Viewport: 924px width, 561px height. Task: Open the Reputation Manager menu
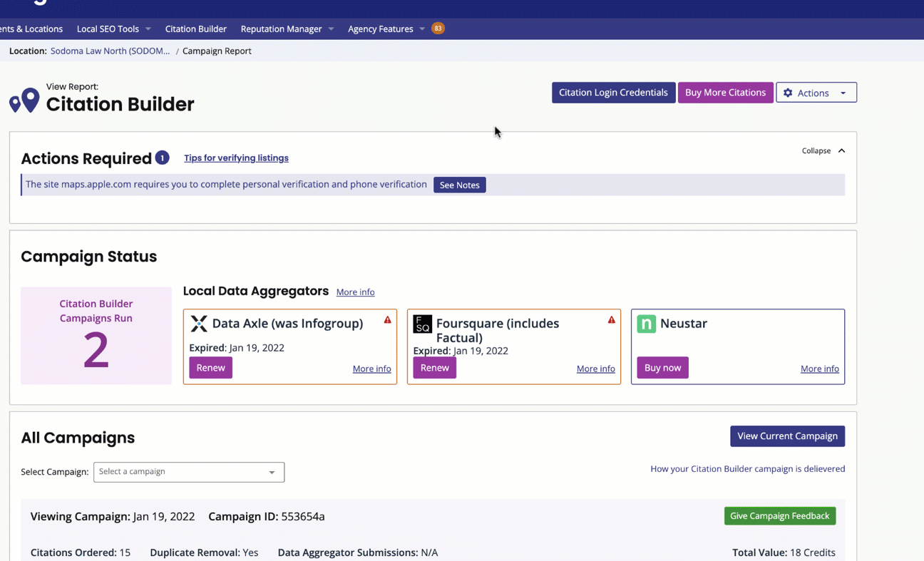tap(287, 29)
